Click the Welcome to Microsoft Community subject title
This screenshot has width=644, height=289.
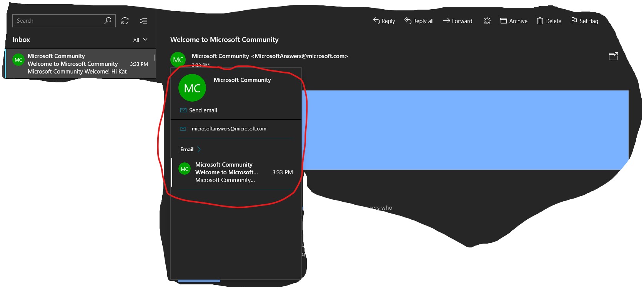[225, 40]
